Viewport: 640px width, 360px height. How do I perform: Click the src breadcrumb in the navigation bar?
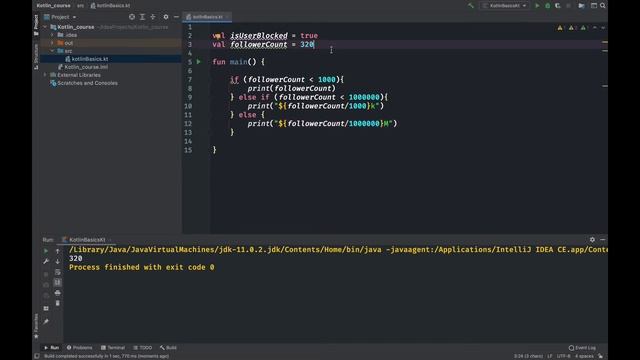pyautogui.click(x=80, y=6)
